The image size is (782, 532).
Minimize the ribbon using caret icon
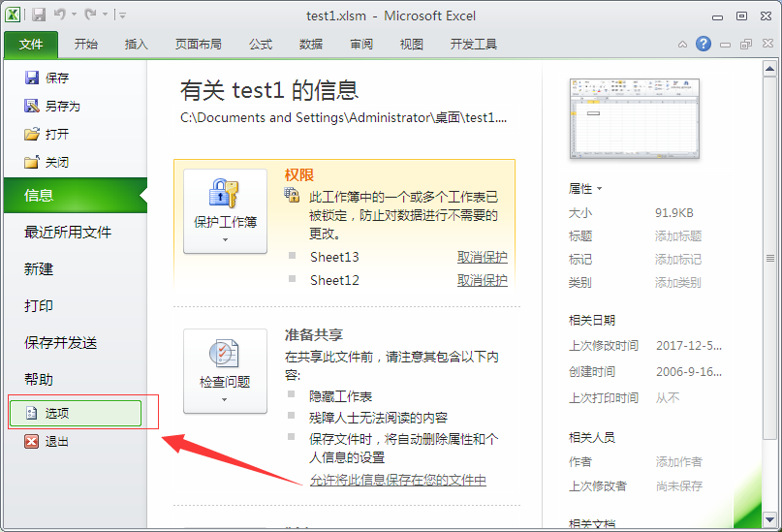pyautogui.click(x=682, y=45)
